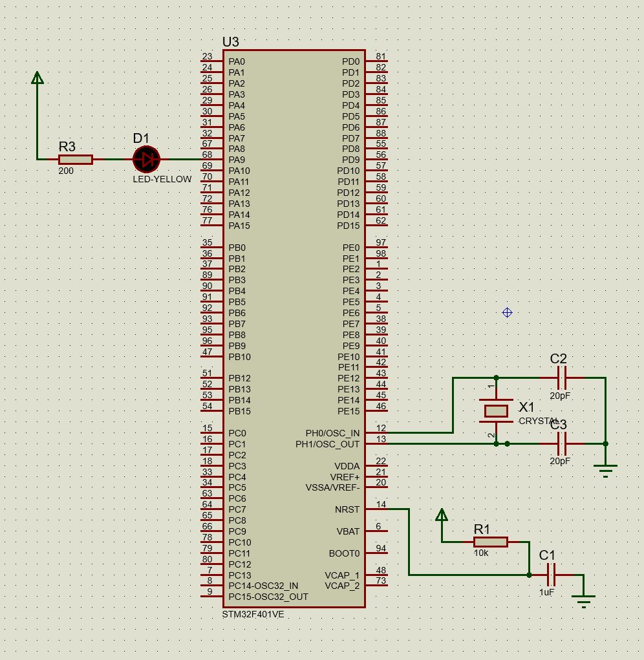Select the C3 capacitor symbol

tap(562, 443)
